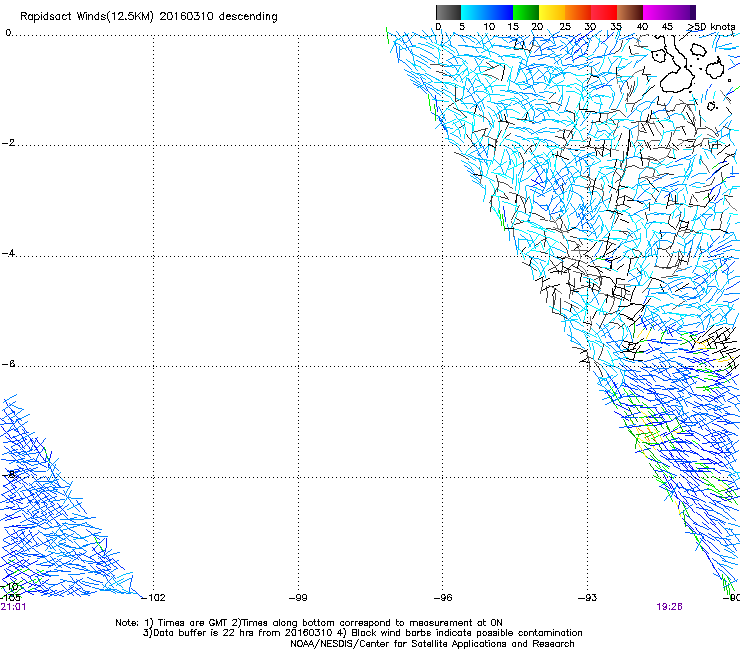Click the red 30-35 knots color swatch
The image size is (740, 650).
604,12
